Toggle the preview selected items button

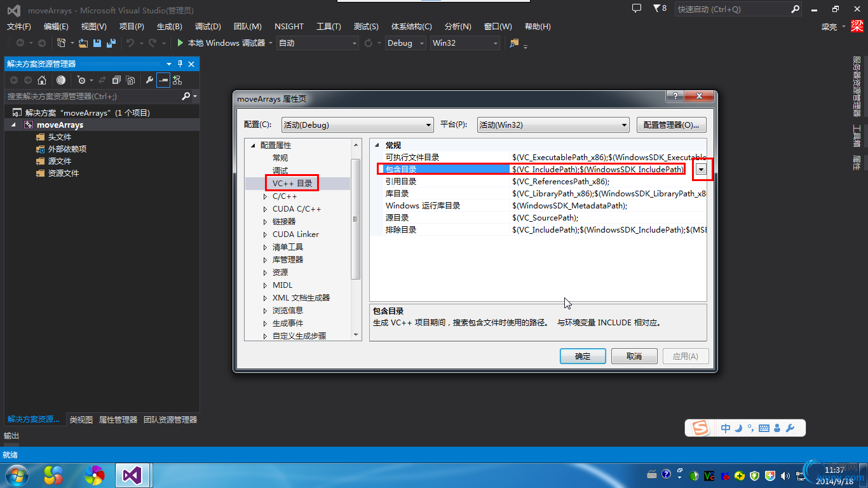click(x=163, y=80)
